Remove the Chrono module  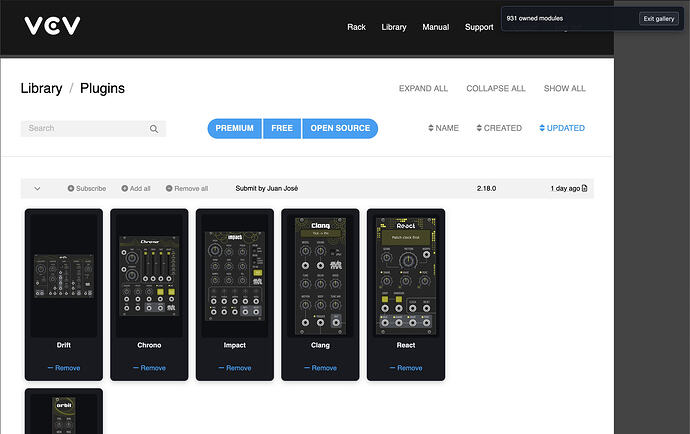coord(149,368)
